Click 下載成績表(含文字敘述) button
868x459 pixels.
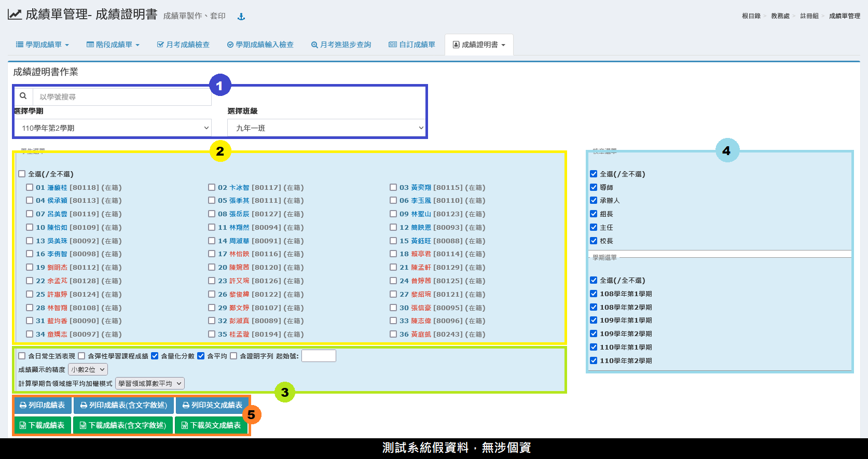pyautogui.click(x=123, y=425)
